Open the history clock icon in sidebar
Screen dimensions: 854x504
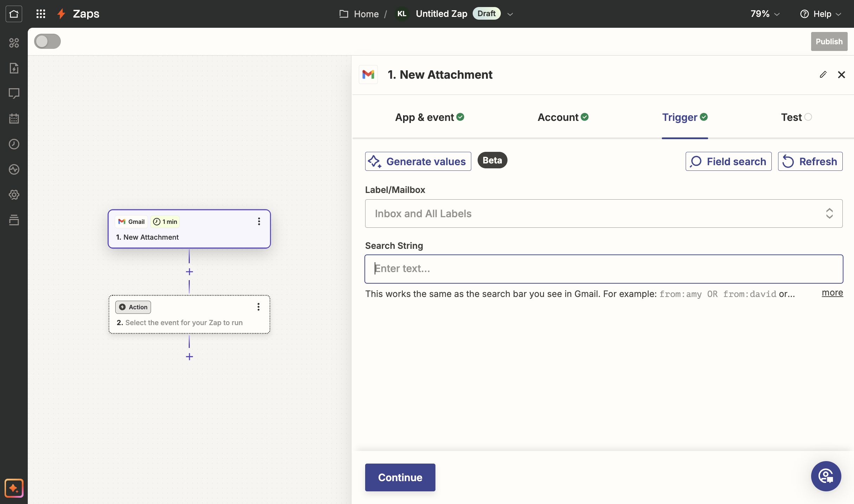14,144
